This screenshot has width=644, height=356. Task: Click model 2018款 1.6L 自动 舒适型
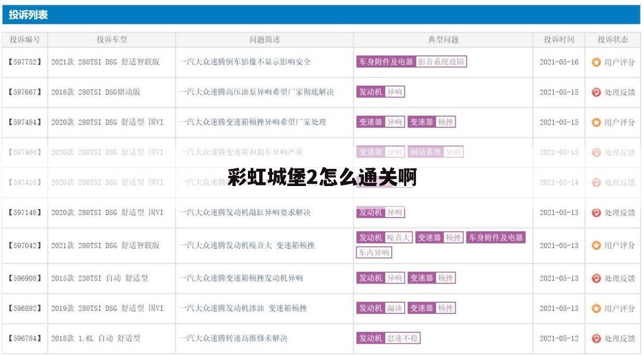click(96, 338)
